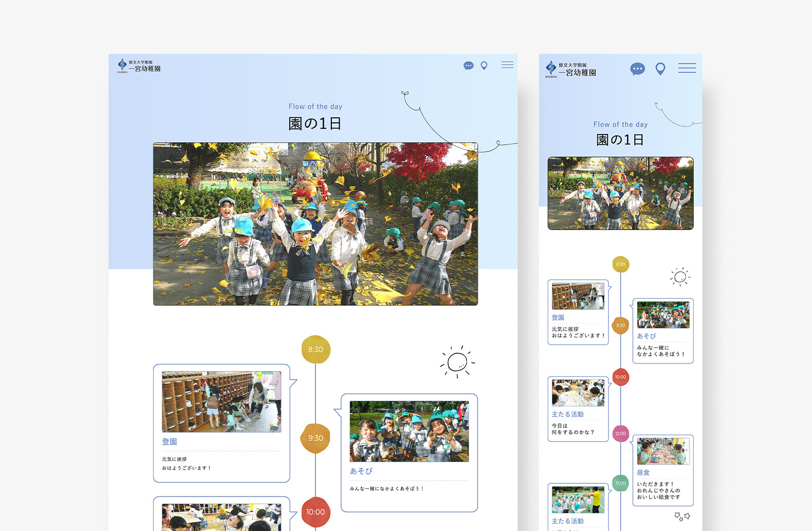Click the desktop あそび playtime photo
This screenshot has width=812, height=531.
point(409,432)
